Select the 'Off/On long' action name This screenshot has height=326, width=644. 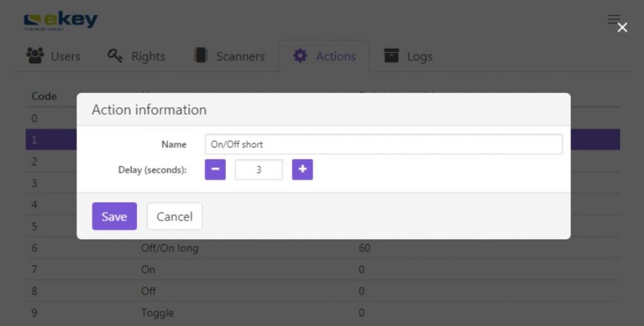click(169, 248)
